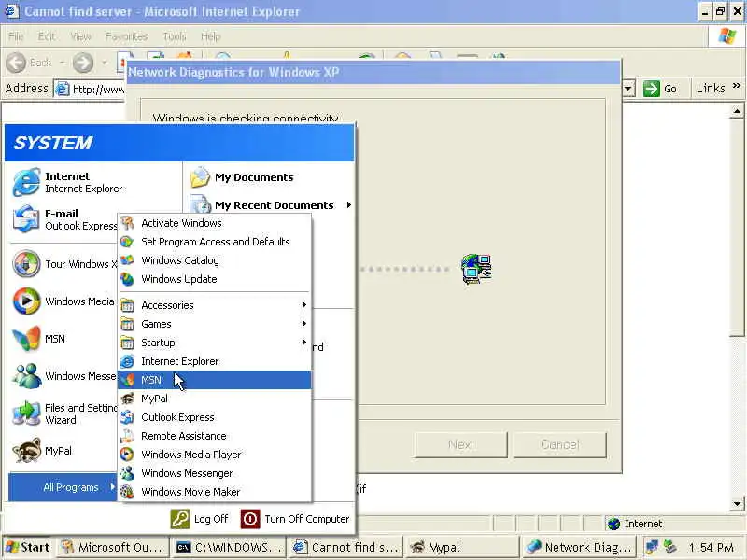Open Help menu in Internet Explorer

[x=211, y=36]
